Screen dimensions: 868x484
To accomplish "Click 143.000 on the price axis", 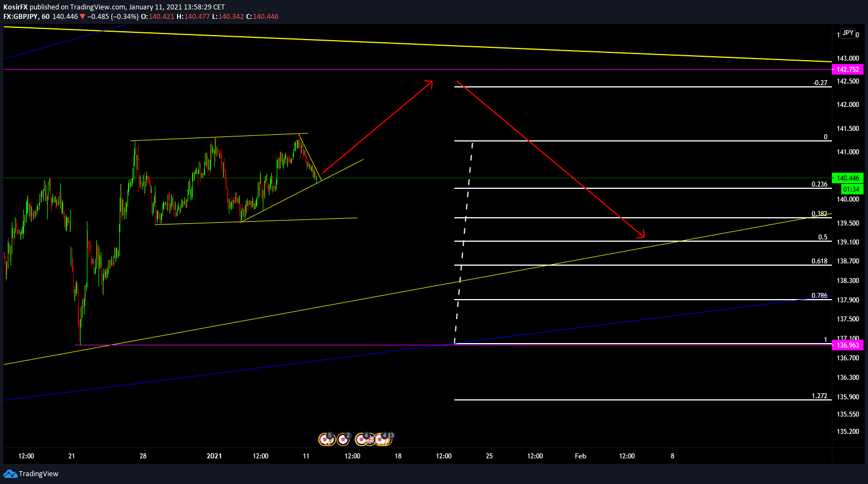I will [x=849, y=58].
